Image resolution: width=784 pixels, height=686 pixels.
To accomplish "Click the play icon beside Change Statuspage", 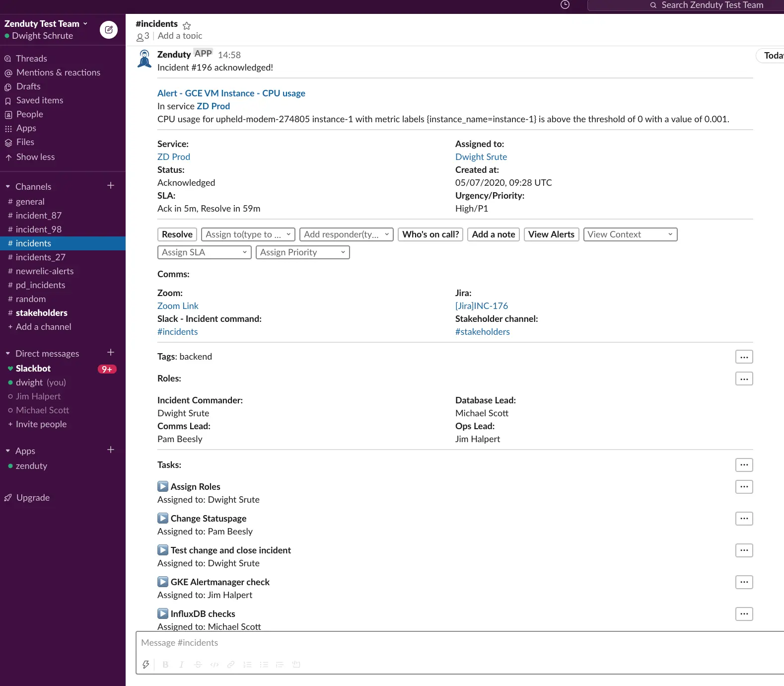I will coord(163,518).
